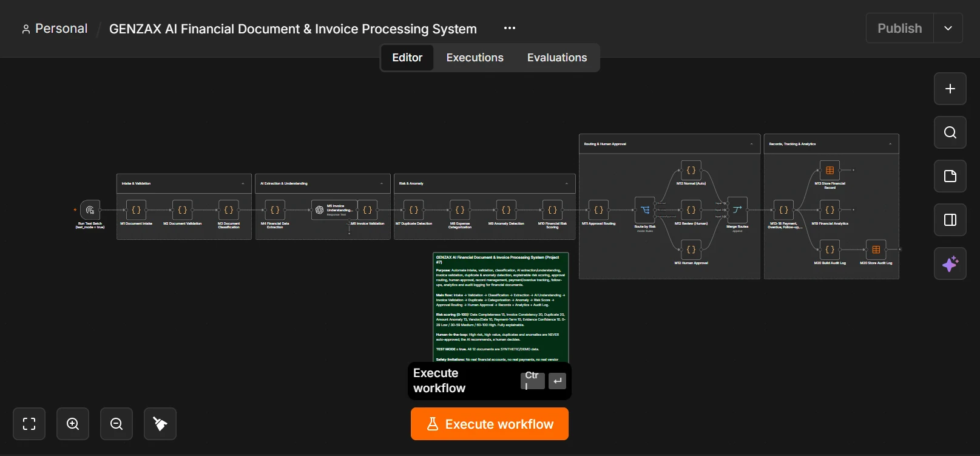Click the workflow title to rename it
The width and height of the screenshot is (980, 456).
[293, 29]
